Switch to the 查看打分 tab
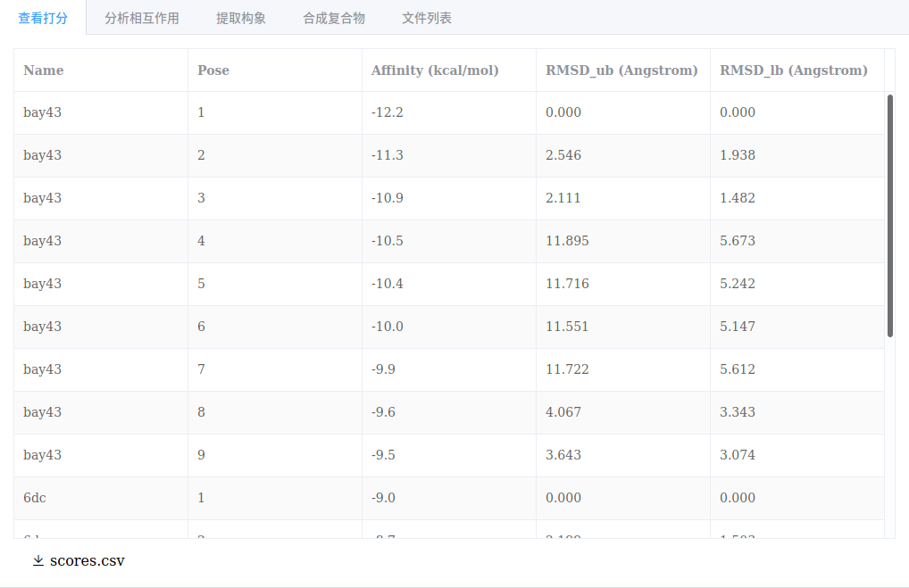909x588 pixels. (43, 18)
